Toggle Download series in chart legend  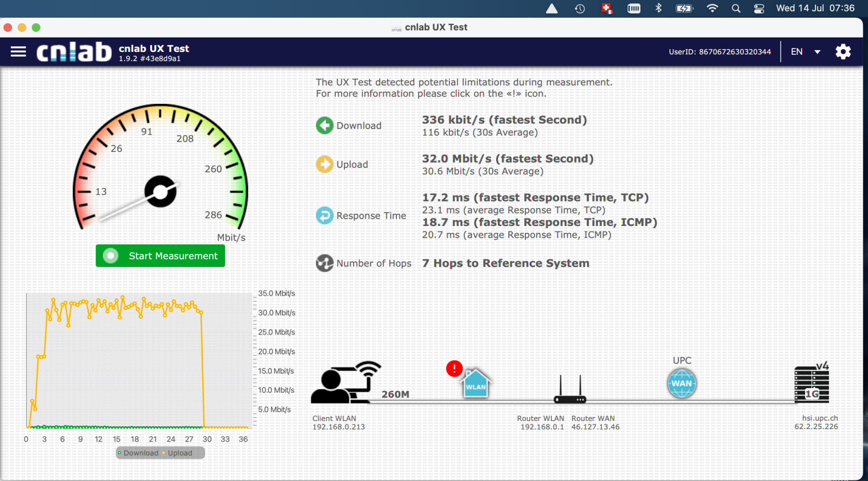click(x=138, y=453)
